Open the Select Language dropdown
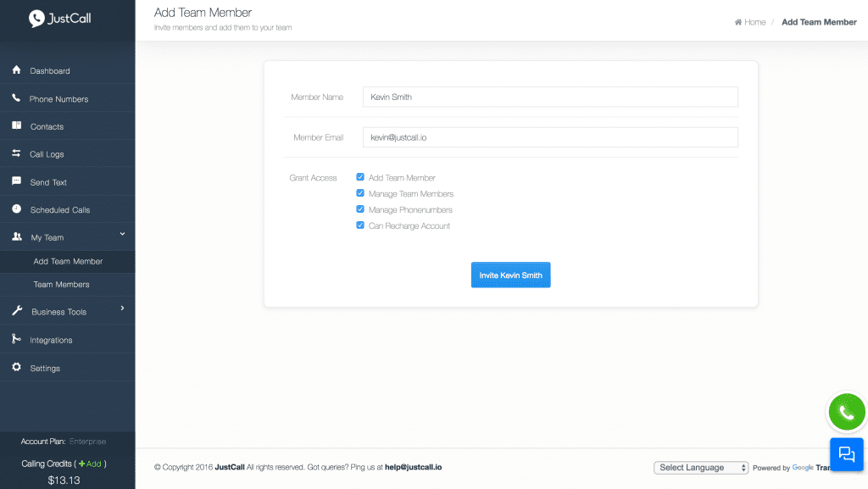The height and width of the screenshot is (489, 868). pos(700,467)
